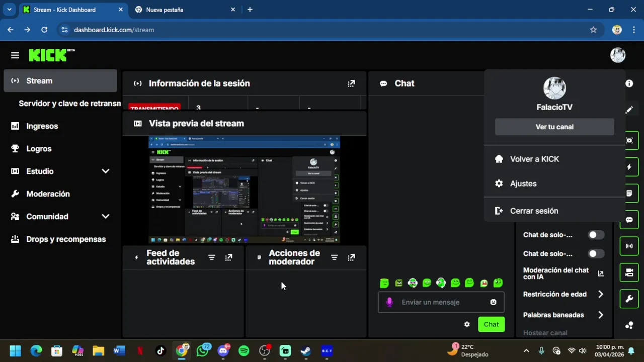Open Feed de actividades filter options
This screenshot has width=644, height=362.
tap(212, 257)
